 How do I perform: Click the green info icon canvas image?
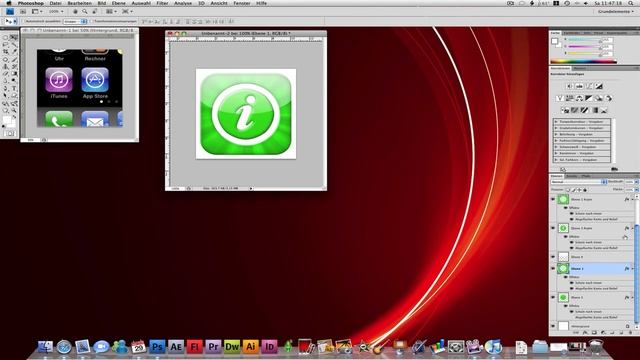246,114
